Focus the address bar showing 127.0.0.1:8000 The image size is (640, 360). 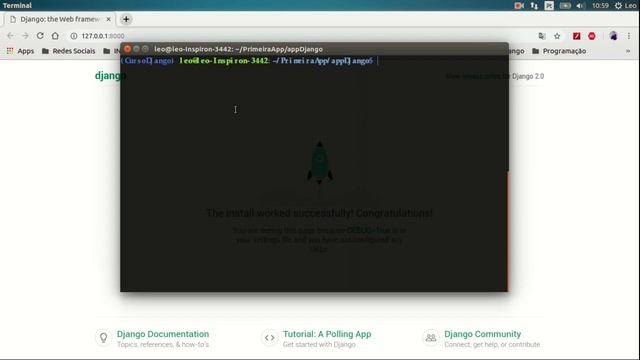[x=302, y=36]
